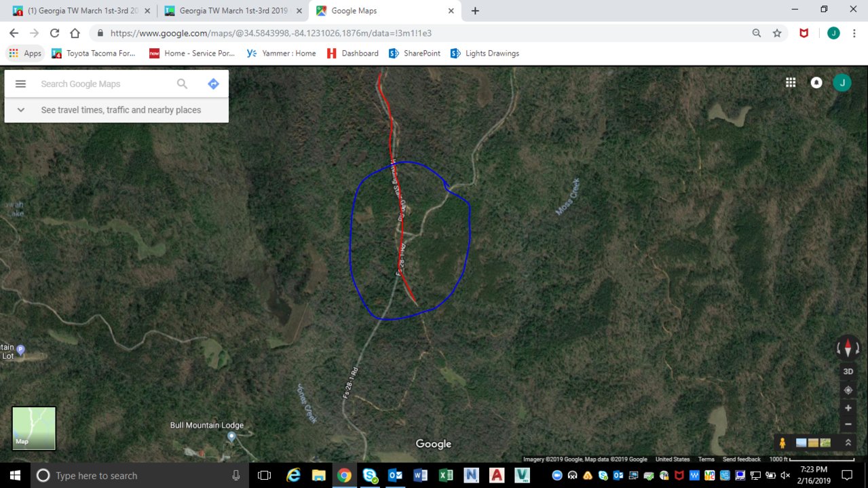Go back in browser history
Screen dimensions: 868x488
coord(14,33)
